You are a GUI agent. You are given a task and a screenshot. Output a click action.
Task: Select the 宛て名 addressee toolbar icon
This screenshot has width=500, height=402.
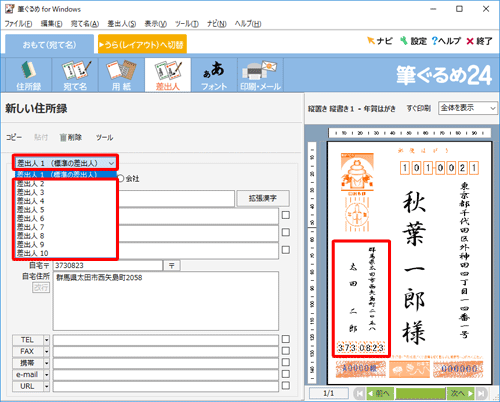pyautogui.click(x=75, y=75)
